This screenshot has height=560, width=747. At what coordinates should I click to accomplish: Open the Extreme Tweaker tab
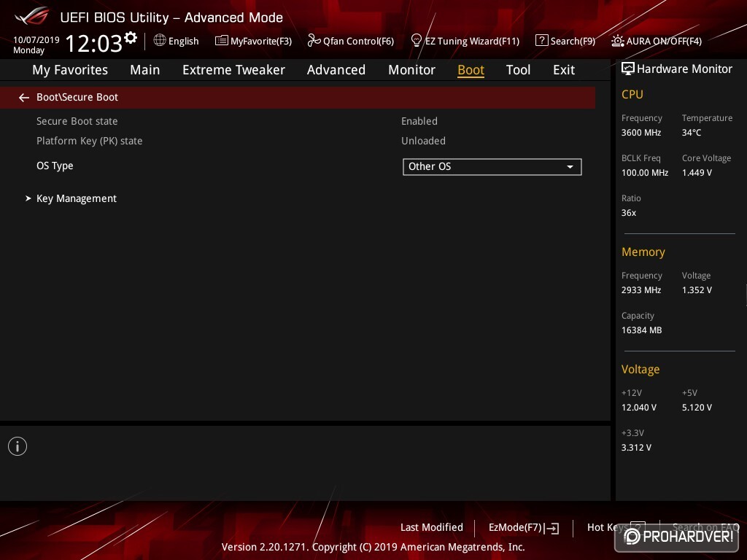[x=233, y=70]
